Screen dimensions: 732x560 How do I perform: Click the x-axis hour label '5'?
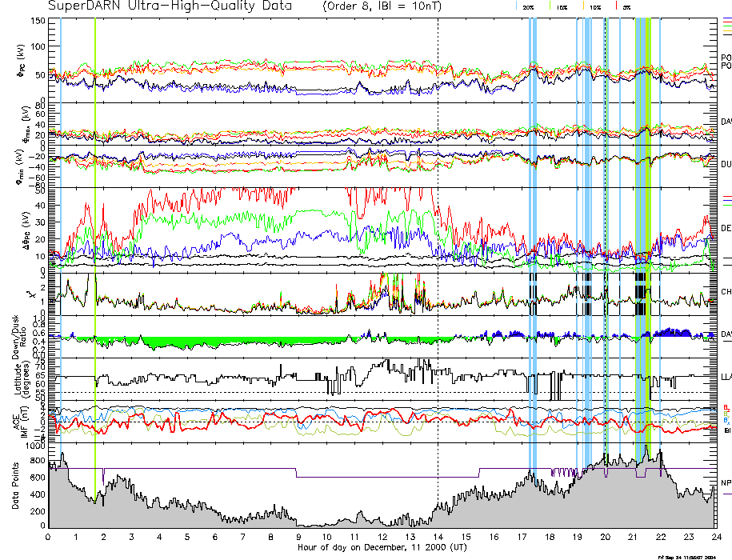click(187, 537)
